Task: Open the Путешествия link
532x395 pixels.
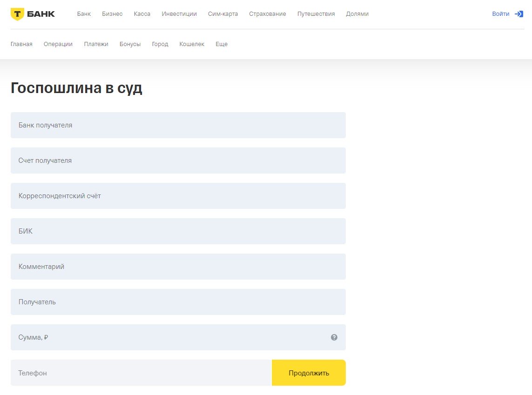Action: point(316,14)
